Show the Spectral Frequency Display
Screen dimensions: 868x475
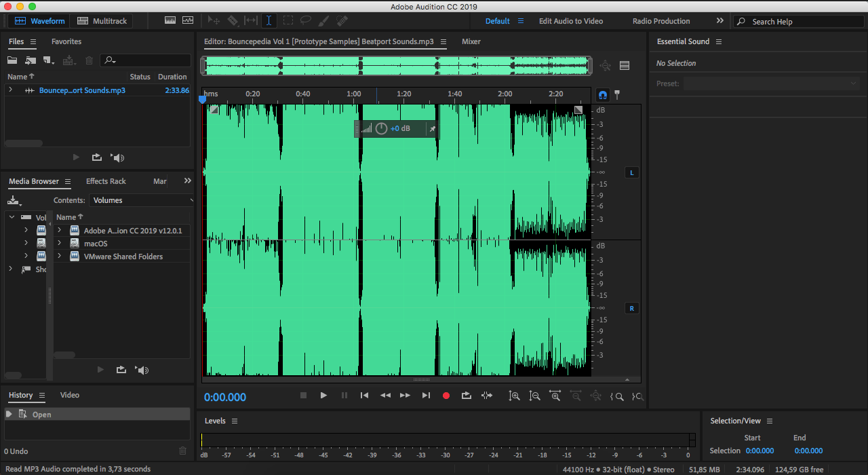[170, 21]
